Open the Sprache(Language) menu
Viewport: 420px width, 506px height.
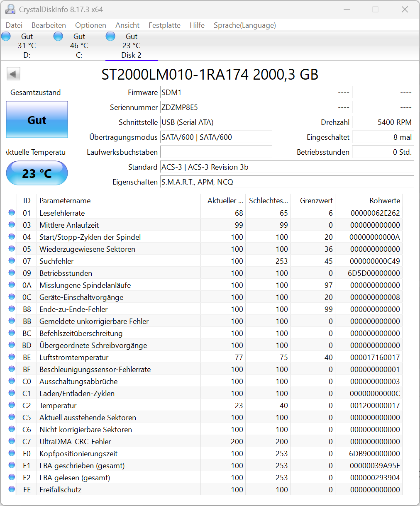[x=244, y=25]
